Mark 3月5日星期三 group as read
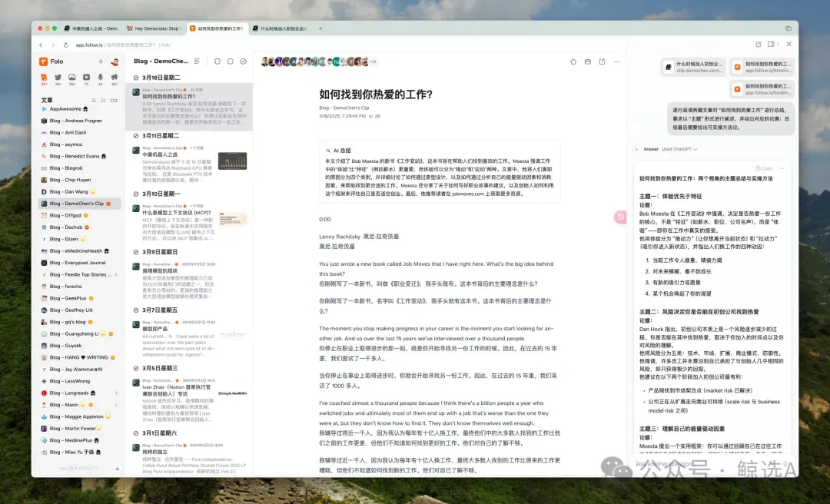 click(136, 369)
